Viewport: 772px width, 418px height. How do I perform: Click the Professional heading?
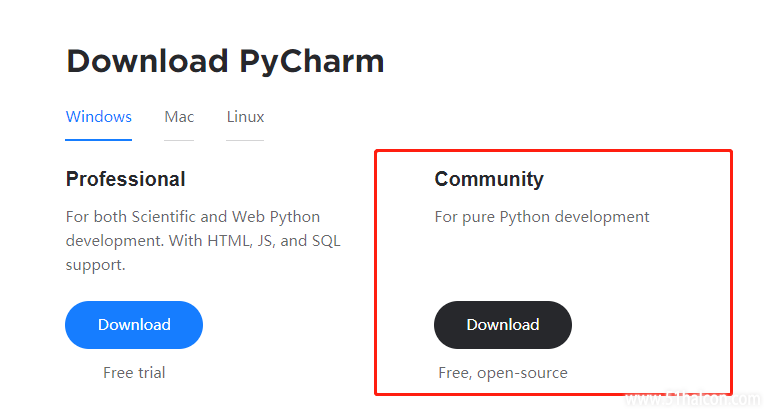[126, 179]
